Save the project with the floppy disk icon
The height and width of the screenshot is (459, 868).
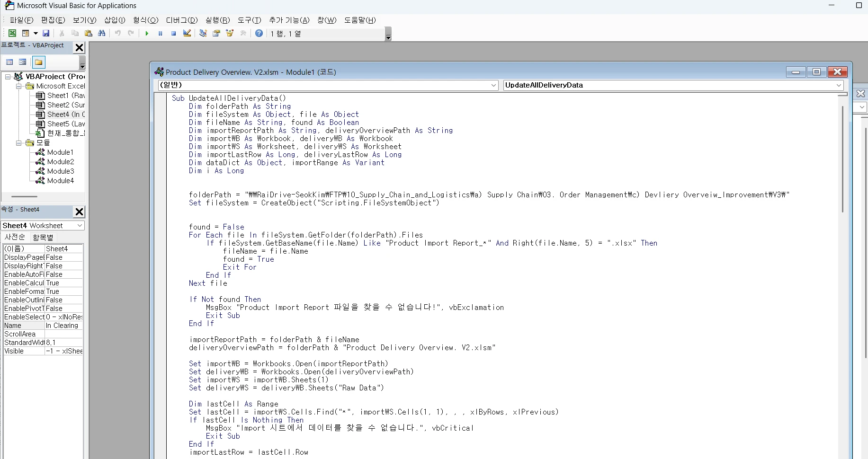click(46, 33)
